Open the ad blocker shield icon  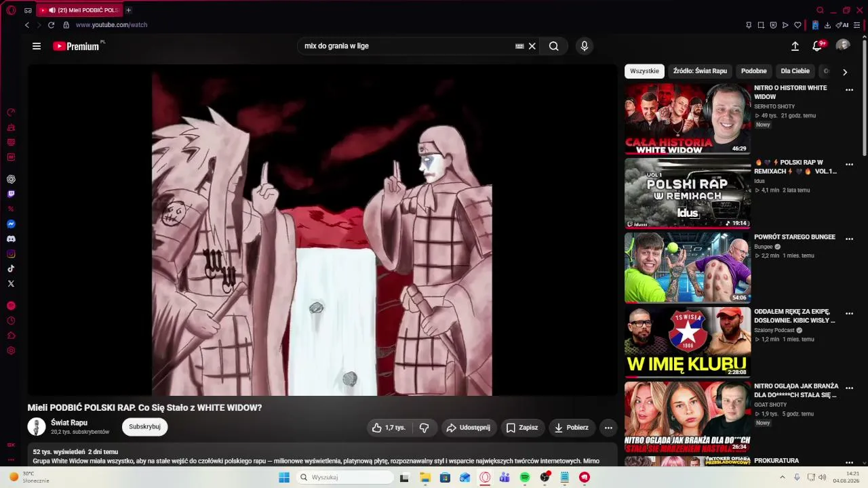click(773, 25)
